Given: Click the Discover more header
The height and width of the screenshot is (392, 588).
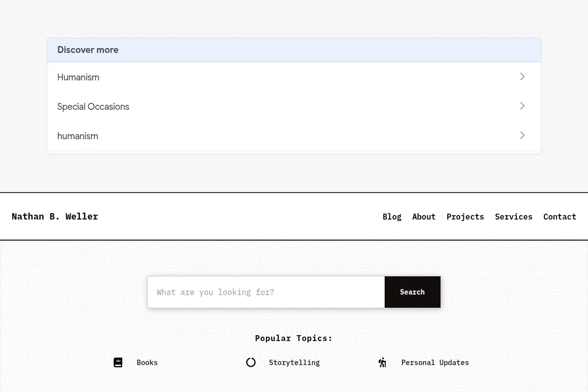Looking at the screenshot, I should point(294,50).
